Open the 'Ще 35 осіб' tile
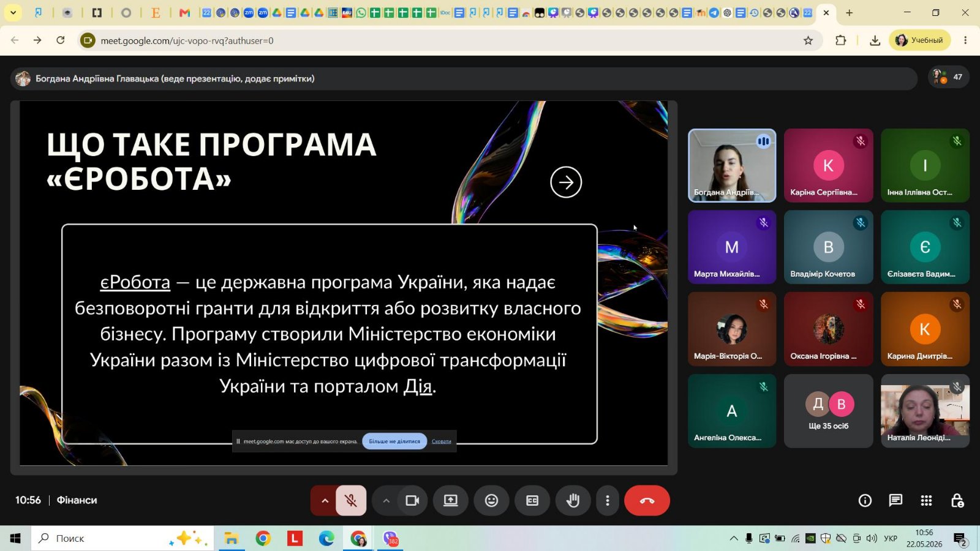The height and width of the screenshot is (551, 980). [x=829, y=411]
